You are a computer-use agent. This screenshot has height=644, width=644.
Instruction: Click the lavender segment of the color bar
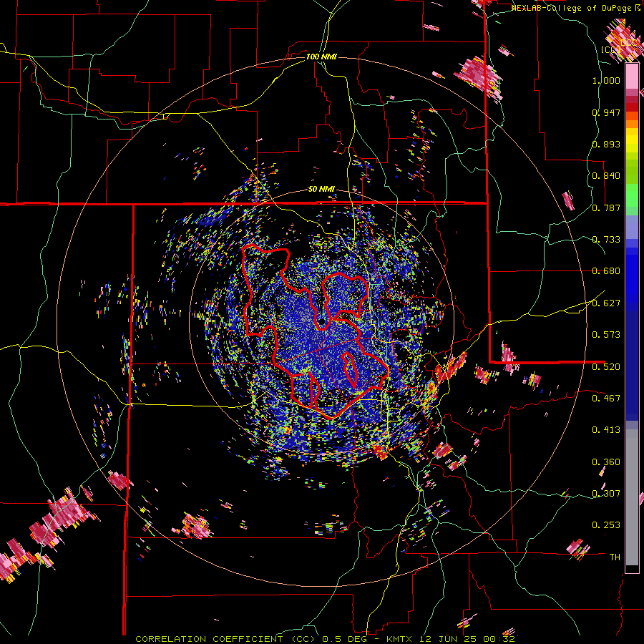point(632,227)
